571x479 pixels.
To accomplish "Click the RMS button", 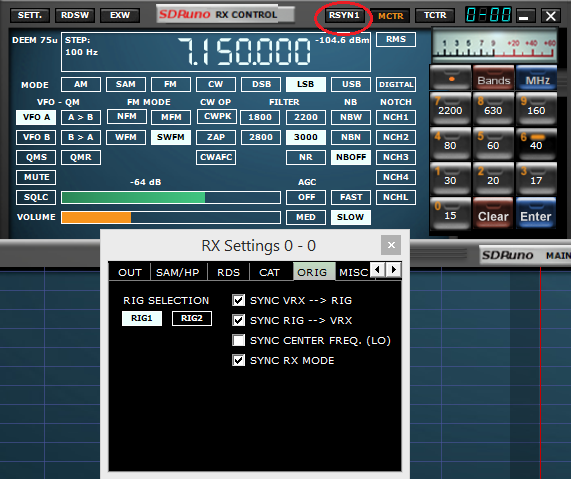I will [x=396, y=39].
